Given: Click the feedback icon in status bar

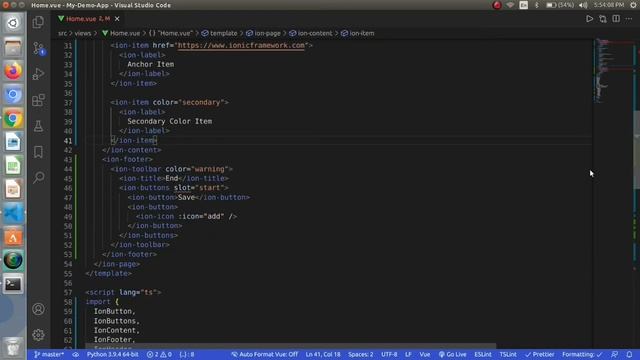Looking at the screenshot, I should [614, 354].
